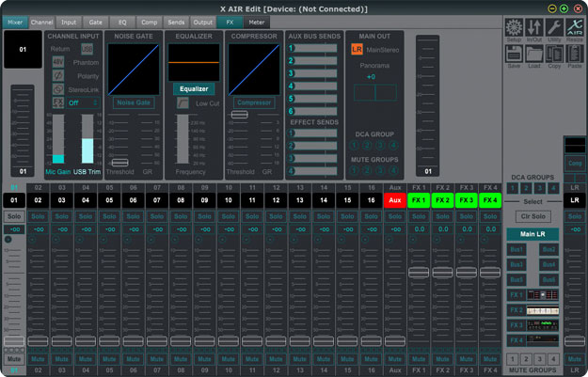This screenshot has width=588, height=377.
Task: Select Mute Group 3 in Main Out panel
Action: (x=380, y=170)
